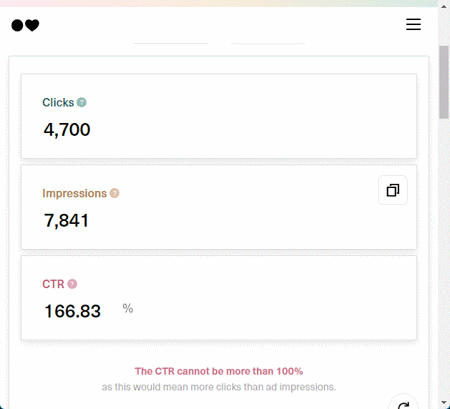
Task: Click the CTR help question icon
Action: [x=72, y=284]
